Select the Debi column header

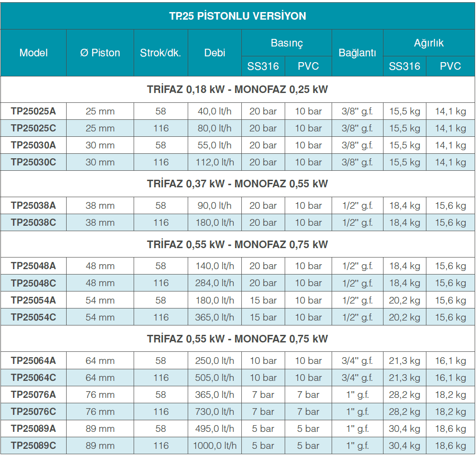coord(215,53)
